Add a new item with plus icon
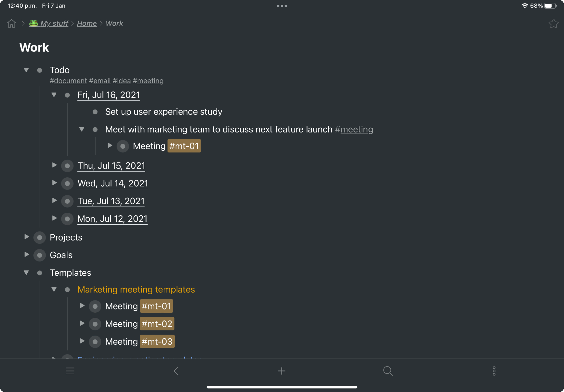 click(282, 371)
